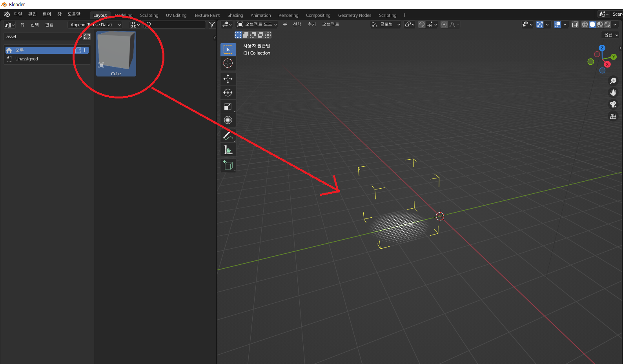
Task: Open the pivot point dropdown
Action: coord(410,24)
